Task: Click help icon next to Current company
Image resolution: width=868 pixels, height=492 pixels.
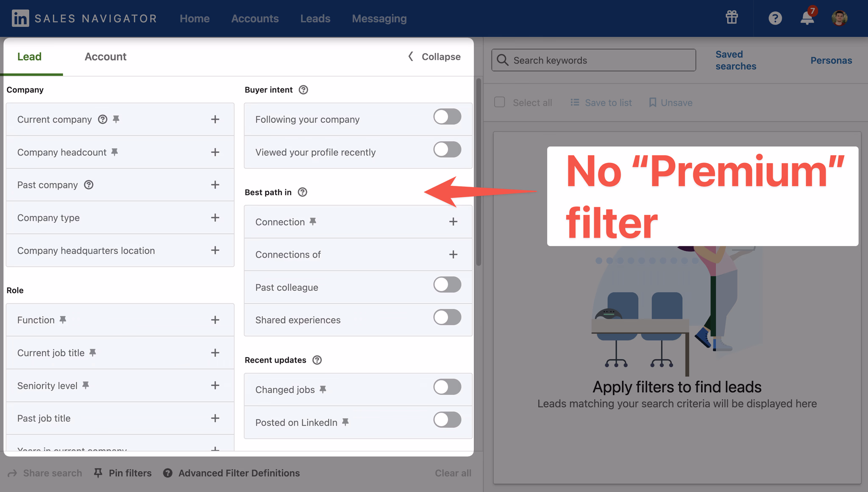Action: click(103, 119)
